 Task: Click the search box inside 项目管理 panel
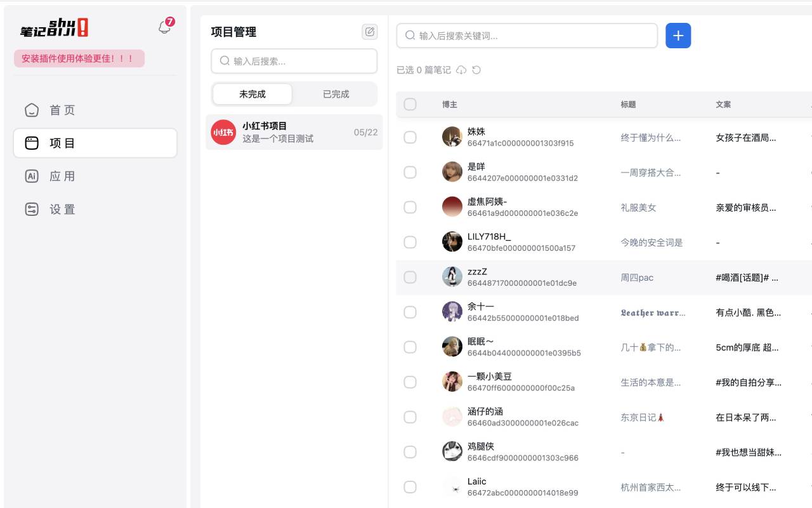pos(294,61)
